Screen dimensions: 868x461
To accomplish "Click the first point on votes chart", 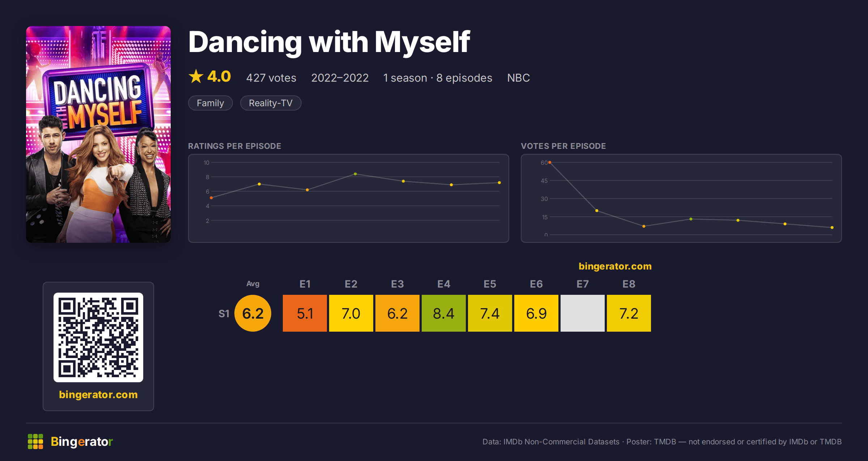I will 550,163.
